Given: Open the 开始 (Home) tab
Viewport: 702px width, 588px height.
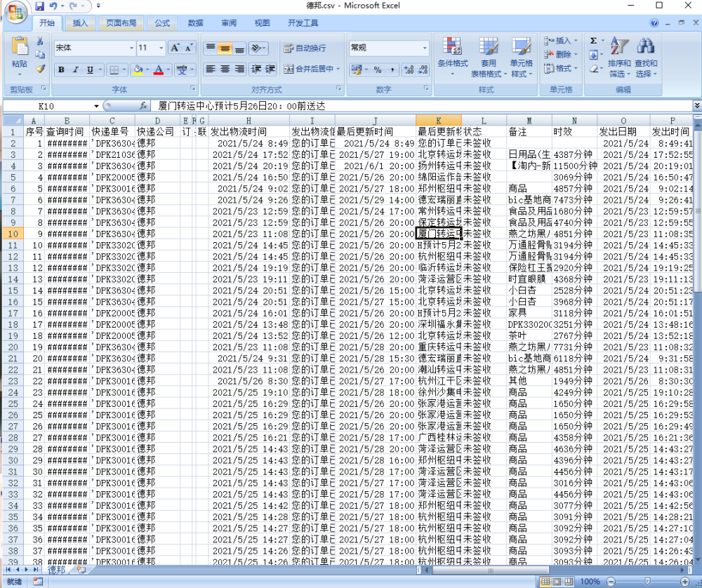Looking at the screenshot, I should coord(47,23).
